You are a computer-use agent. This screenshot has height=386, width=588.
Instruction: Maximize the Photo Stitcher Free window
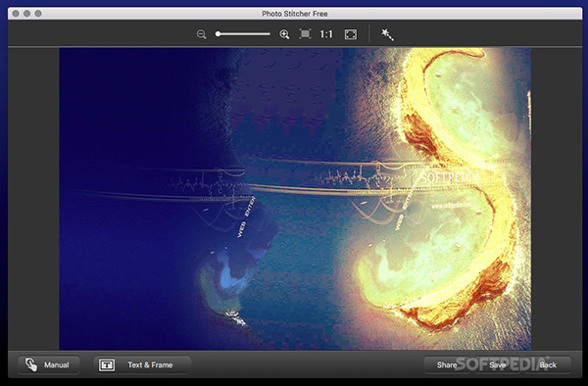[x=38, y=14]
